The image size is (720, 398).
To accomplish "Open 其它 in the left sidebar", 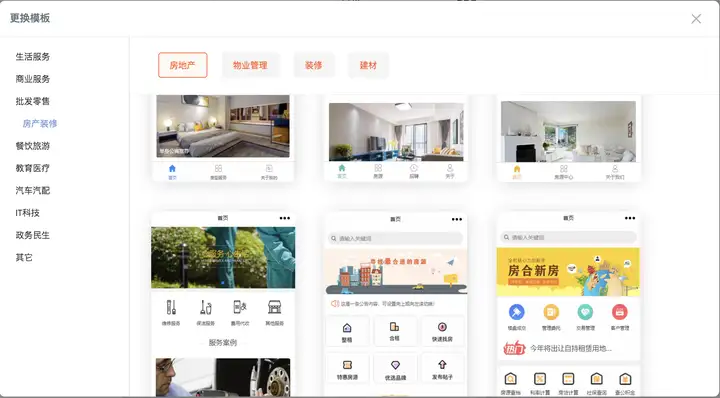I will click(x=24, y=258).
